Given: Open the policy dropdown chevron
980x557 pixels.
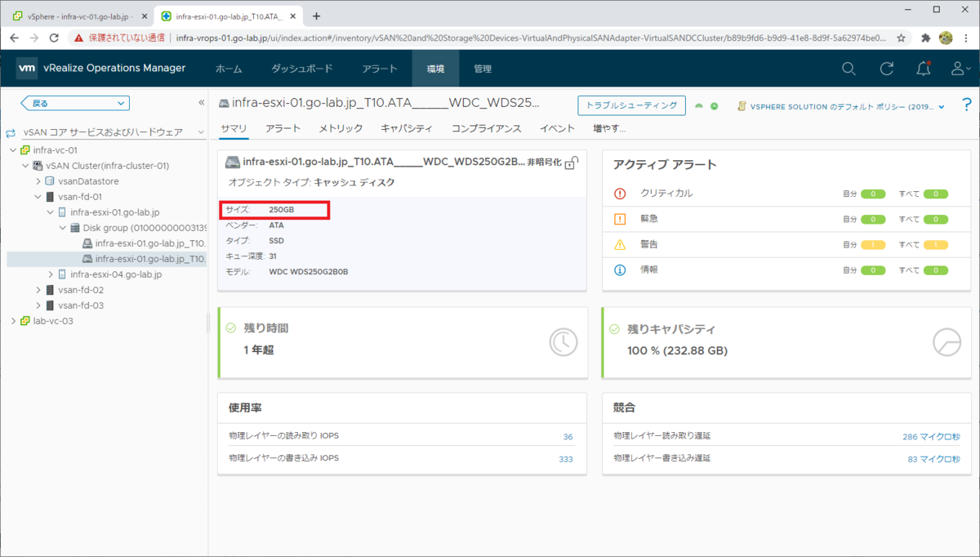Looking at the screenshot, I should tap(942, 107).
